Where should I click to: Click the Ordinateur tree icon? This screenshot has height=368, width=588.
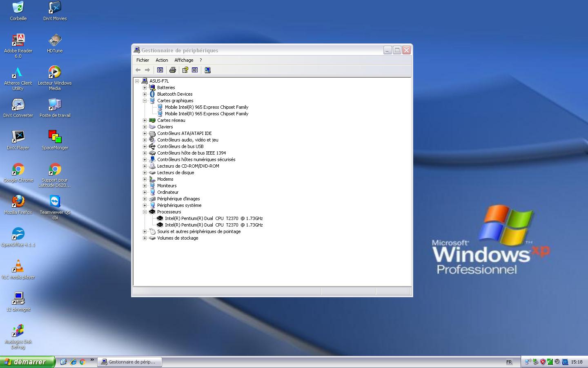point(152,192)
